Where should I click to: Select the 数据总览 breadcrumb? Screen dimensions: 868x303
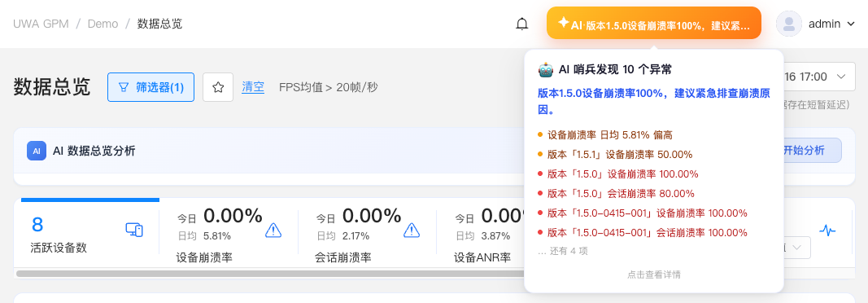159,24
